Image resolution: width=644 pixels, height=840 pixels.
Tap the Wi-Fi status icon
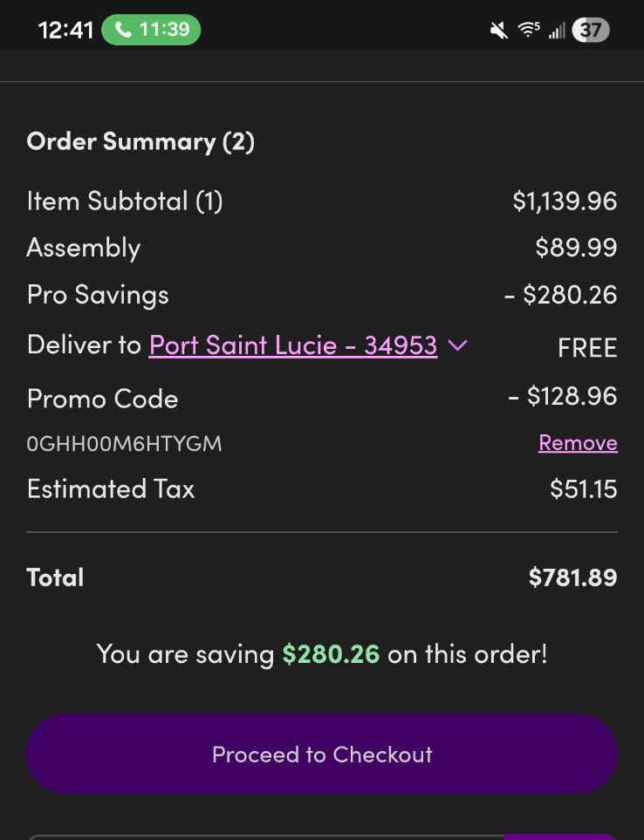click(x=528, y=31)
